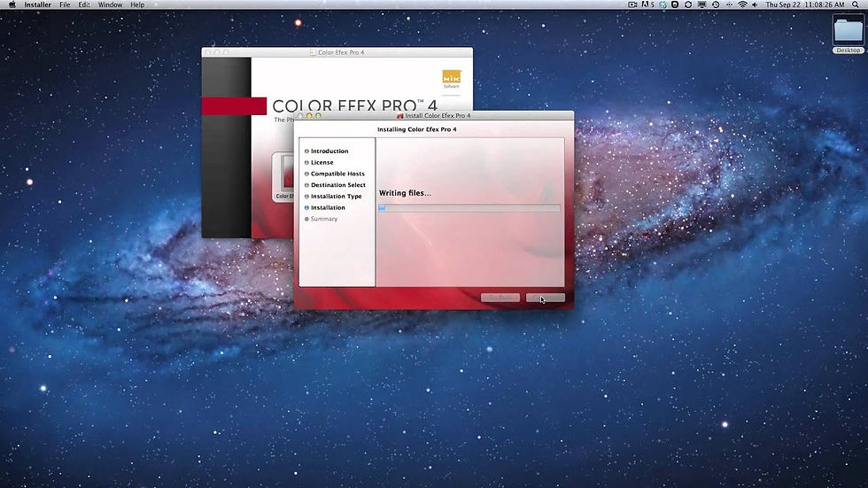Click the black rounded-square menu bar icon

(675, 4)
